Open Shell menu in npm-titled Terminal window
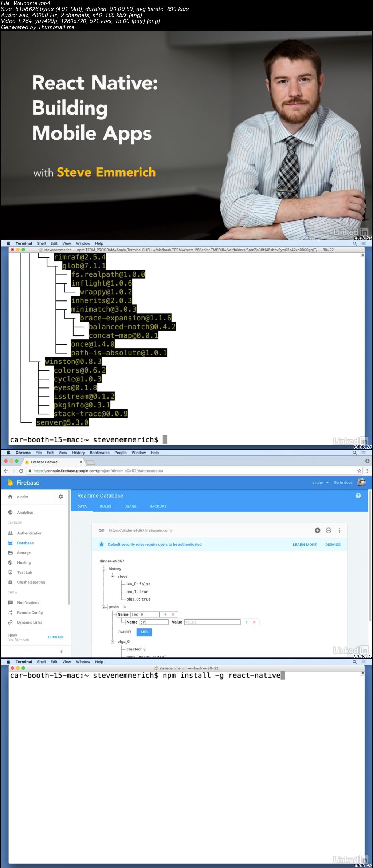373x868 pixels. click(x=41, y=243)
